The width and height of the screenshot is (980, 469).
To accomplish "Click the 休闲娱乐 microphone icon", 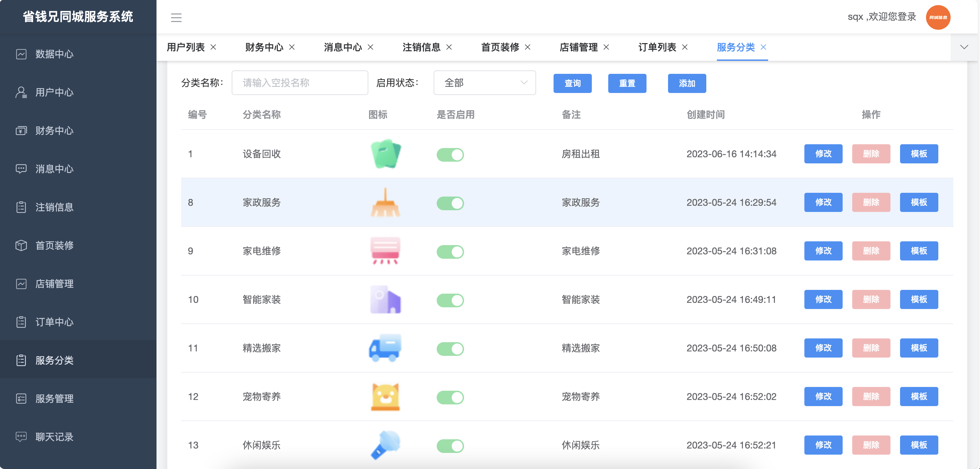I will coord(385,445).
